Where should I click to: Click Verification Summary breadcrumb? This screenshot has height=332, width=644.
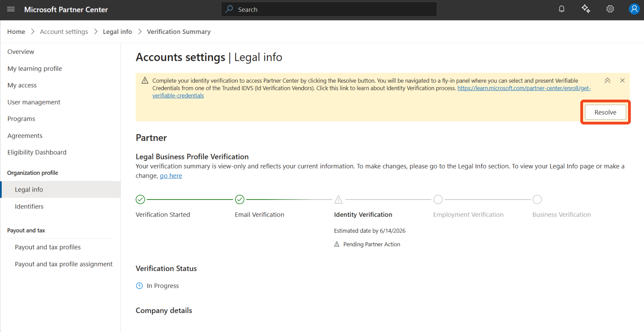(179, 31)
